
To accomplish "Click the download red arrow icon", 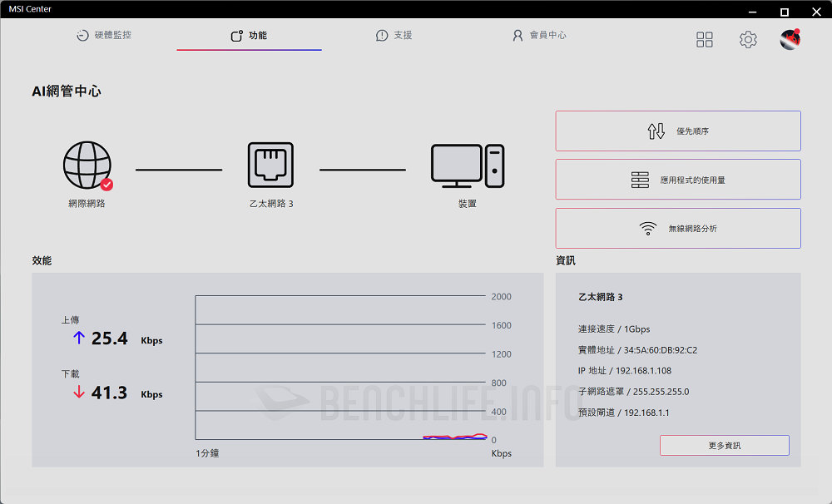I will pos(79,393).
